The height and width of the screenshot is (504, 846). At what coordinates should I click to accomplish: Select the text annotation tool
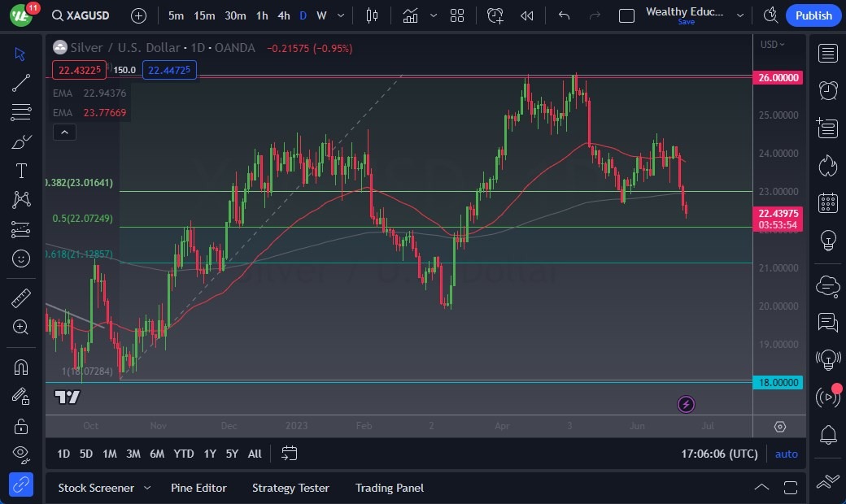[x=21, y=171]
